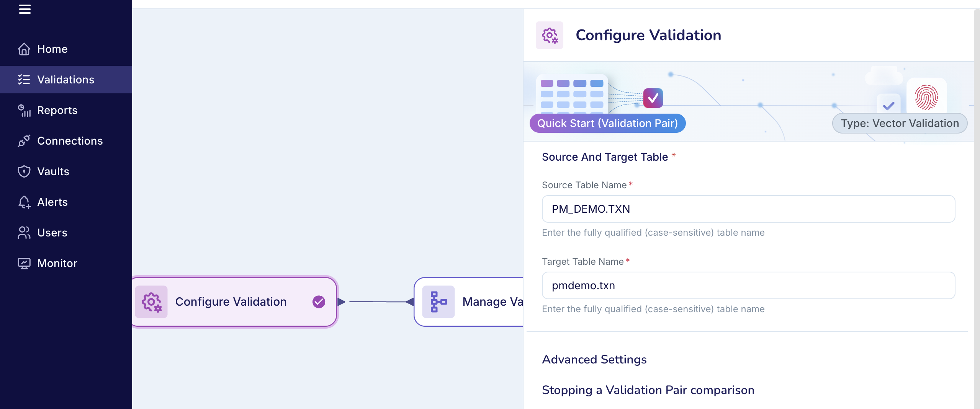Open Vaults via the shield icon
Viewport: 980px width, 409px height.
pos(24,171)
